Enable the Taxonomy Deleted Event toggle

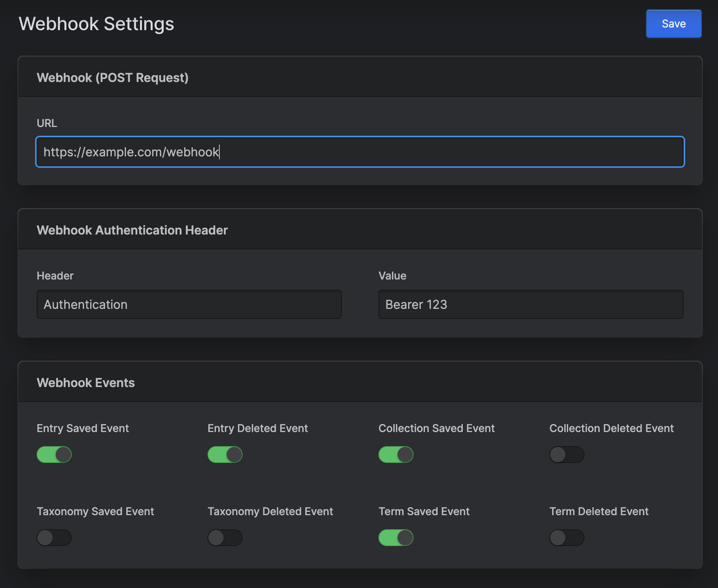point(225,538)
